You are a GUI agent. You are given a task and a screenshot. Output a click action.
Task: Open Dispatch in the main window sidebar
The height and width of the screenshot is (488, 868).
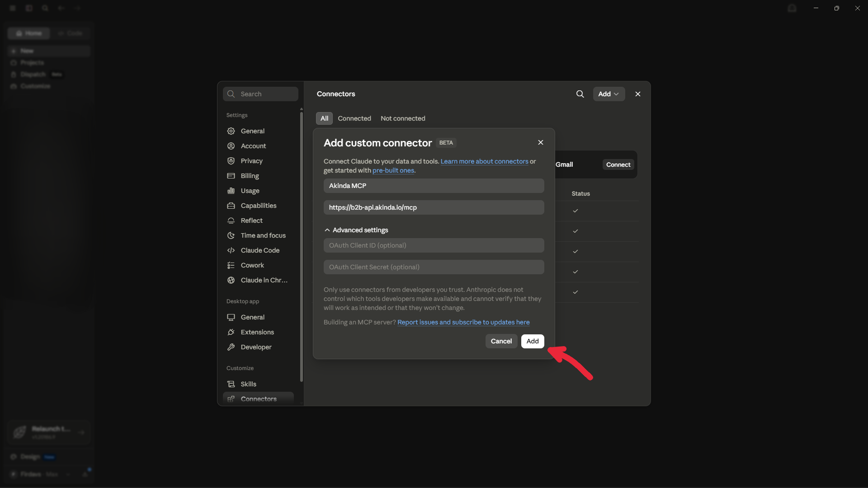pos(49,75)
